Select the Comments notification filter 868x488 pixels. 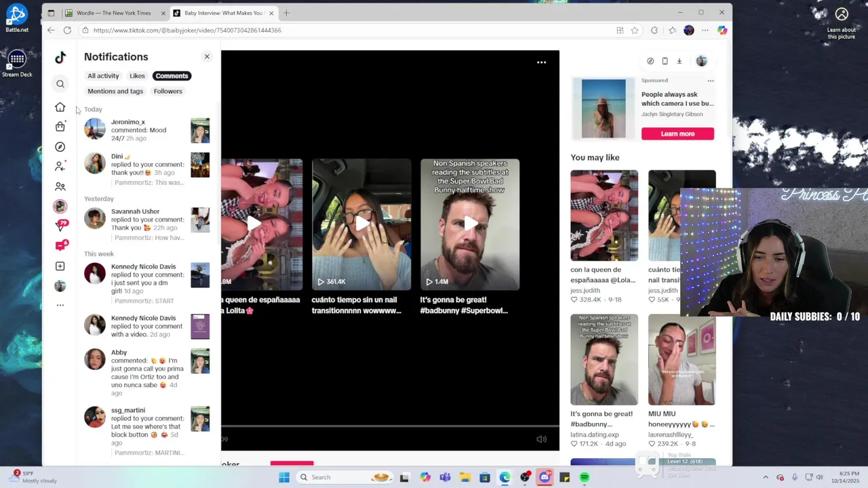pyautogui.click(x=172, y=76)
